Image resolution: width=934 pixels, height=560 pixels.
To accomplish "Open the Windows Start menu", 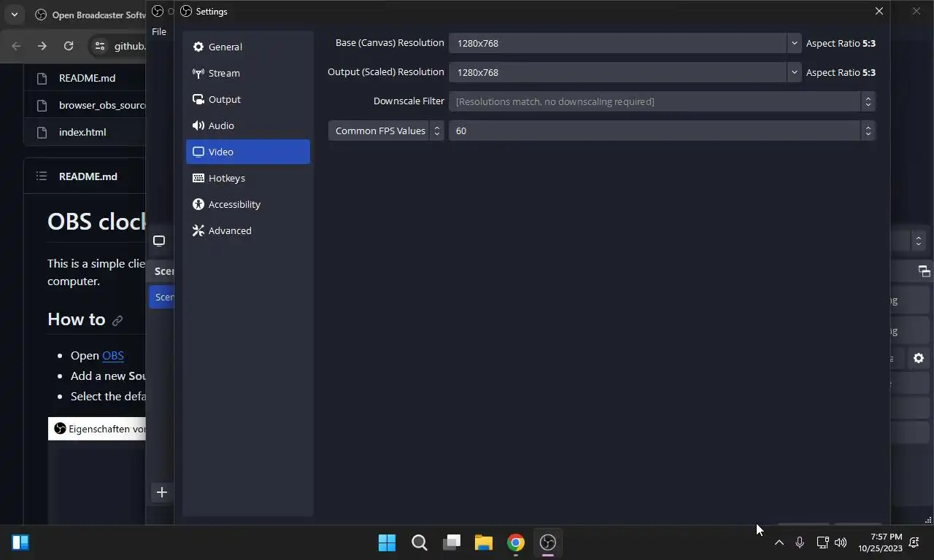I will pyautogui.click(x=387, y=542).
